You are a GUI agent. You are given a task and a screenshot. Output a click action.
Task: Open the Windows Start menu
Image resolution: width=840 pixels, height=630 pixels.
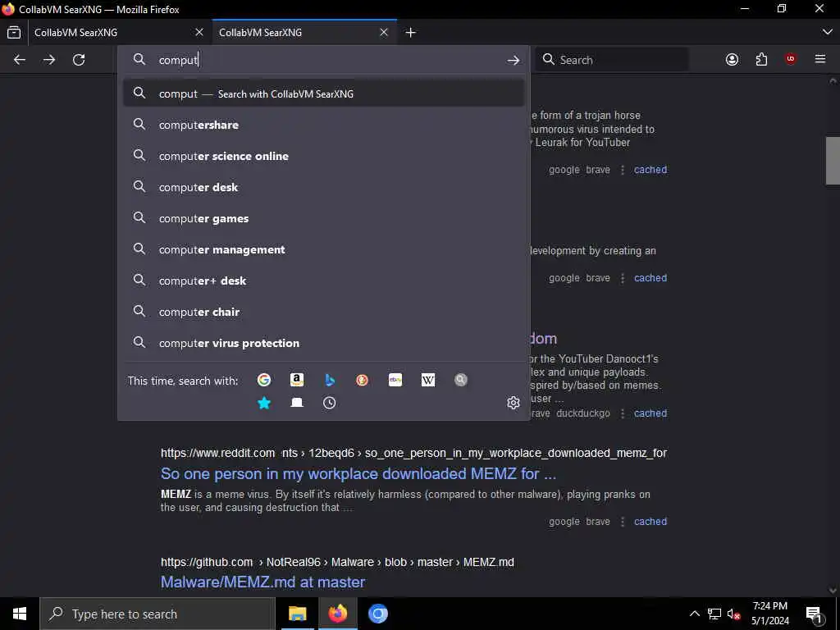coord(20,614)
